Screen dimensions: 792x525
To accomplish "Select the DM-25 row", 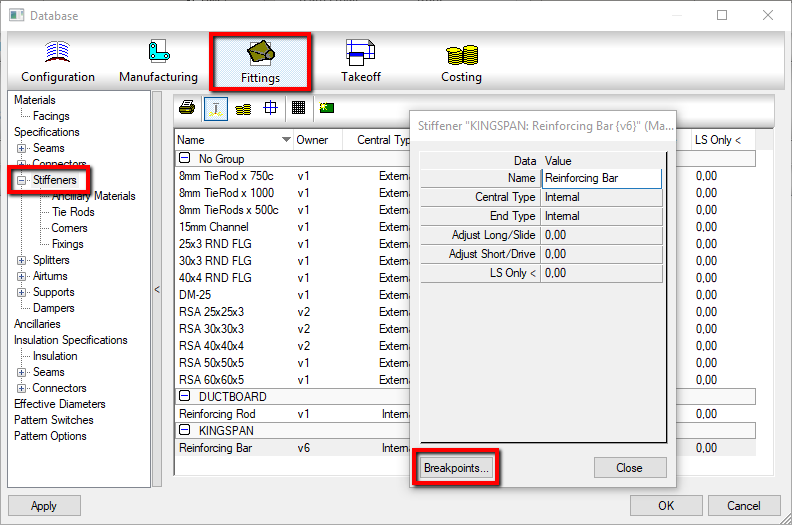I will coord(294,295).
